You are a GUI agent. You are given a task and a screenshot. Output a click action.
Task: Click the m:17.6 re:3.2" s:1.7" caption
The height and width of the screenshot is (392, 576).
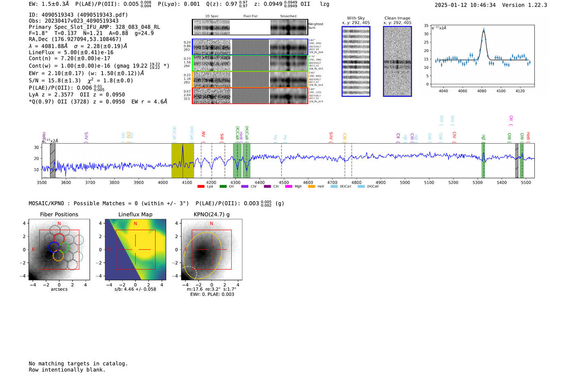coord(211,289)
